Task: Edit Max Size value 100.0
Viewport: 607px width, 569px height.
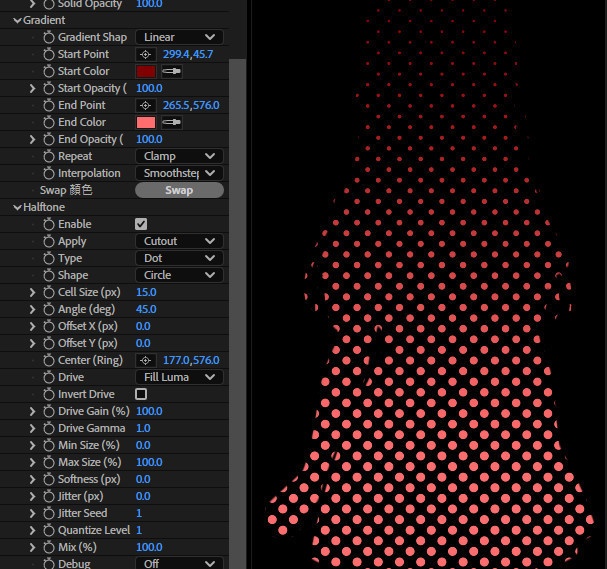Action: pos(149,463)
